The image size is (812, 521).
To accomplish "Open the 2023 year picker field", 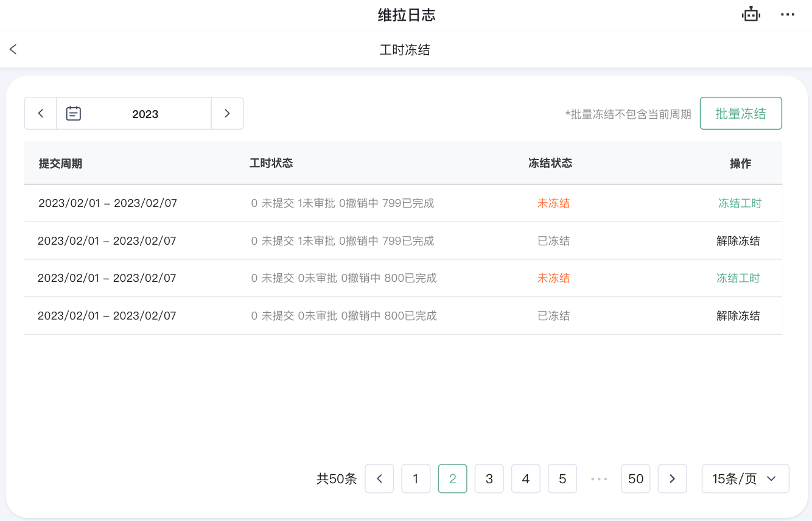I will pyautogui.click(x=145, y=114).
